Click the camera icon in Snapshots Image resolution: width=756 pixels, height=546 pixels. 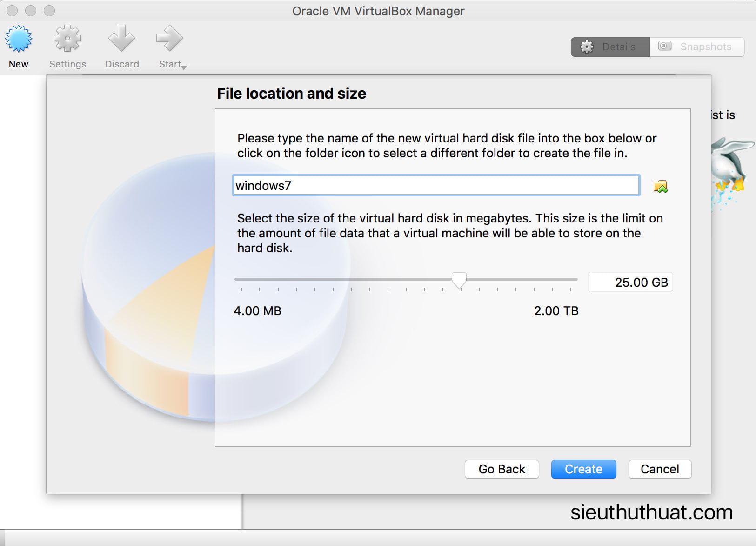click(x=665, y=46)
